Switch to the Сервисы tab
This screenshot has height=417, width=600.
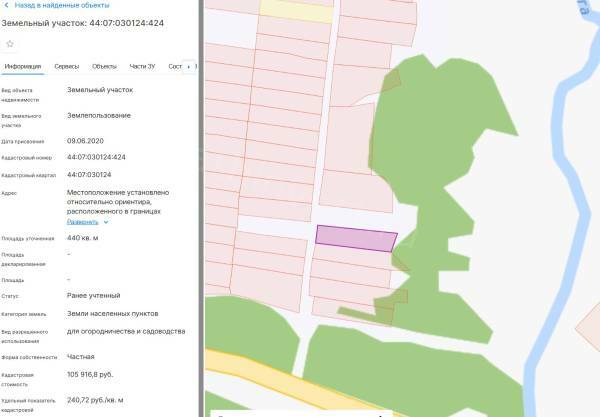tap(67, 66)
